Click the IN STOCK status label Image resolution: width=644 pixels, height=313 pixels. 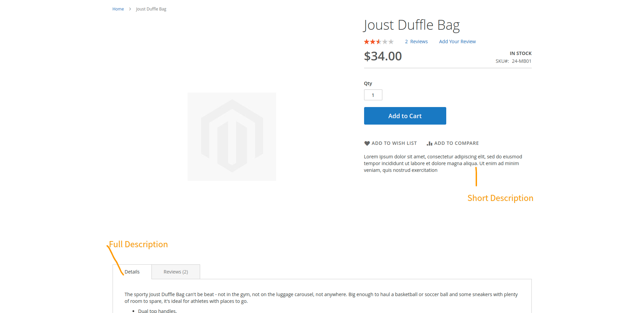(520, 53)
